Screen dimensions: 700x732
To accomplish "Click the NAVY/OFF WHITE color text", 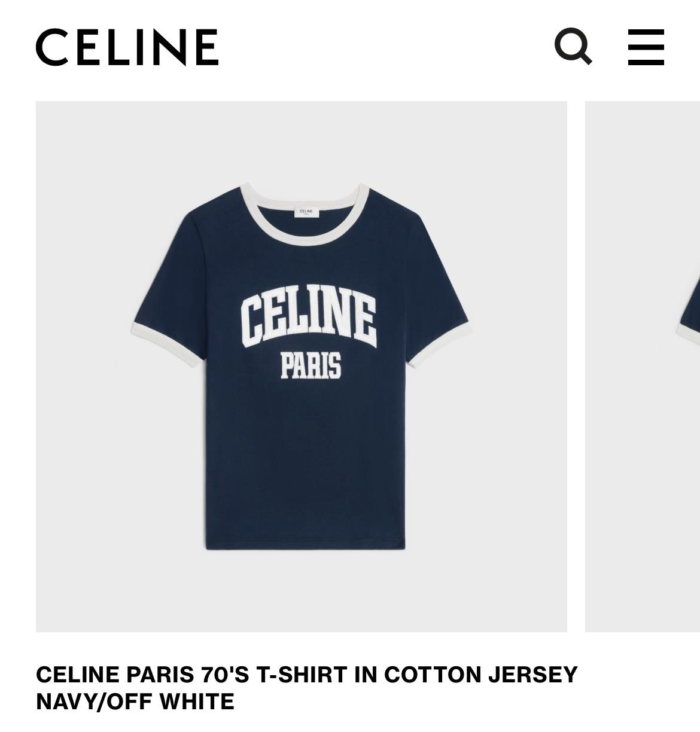I will click(x=135, y=701).
